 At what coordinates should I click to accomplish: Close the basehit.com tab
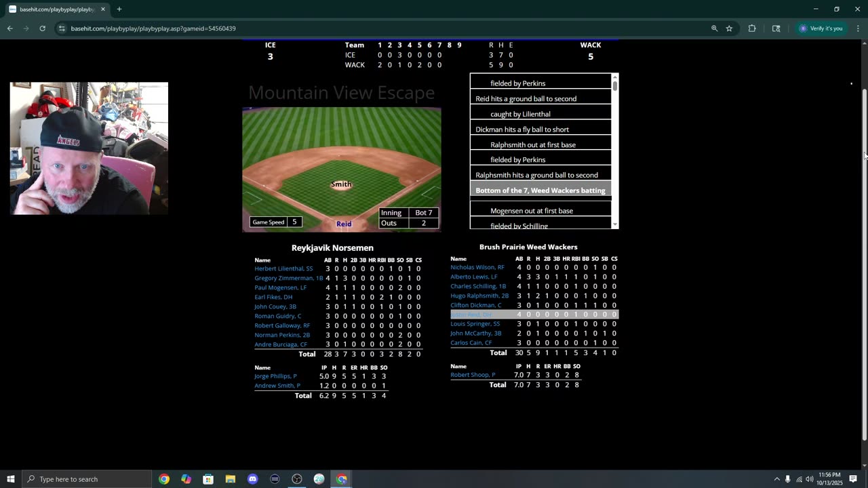(x=103, y=9)
